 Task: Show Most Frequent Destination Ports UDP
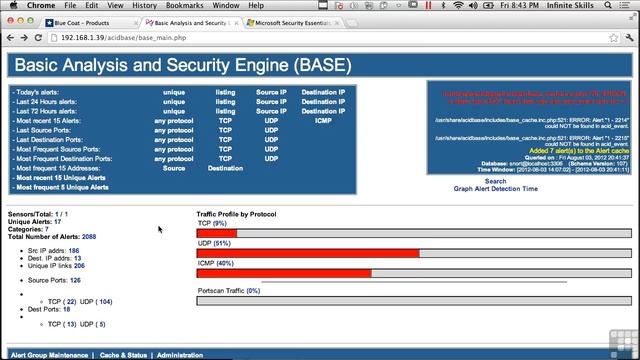coord(271,159)
